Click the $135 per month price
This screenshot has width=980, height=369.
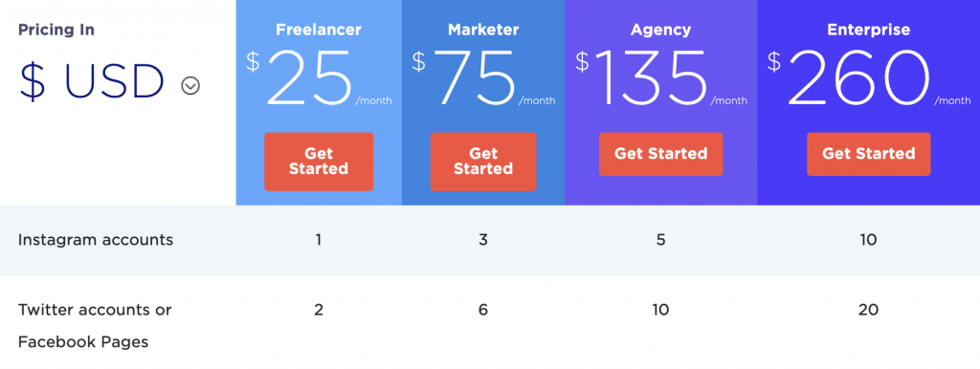point(660,78)
